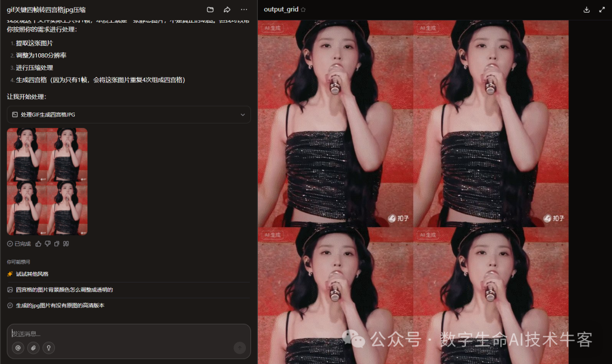Open the folder icon in chat header

coord(210,10)
